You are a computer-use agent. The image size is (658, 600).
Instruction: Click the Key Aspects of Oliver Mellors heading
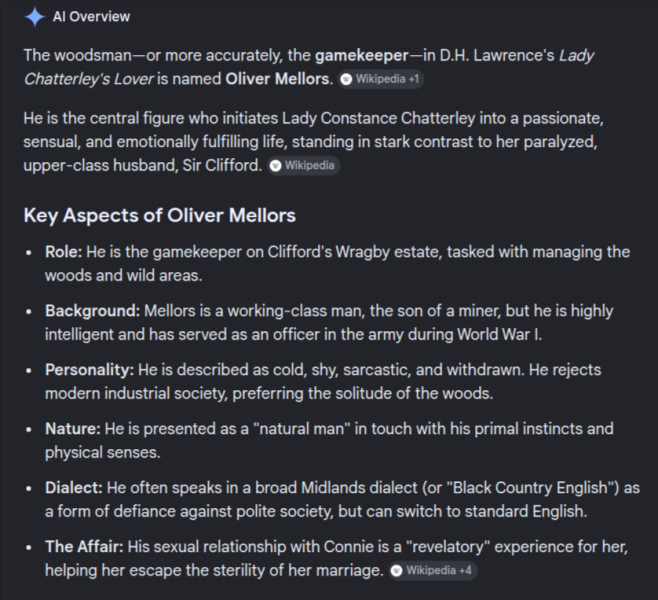159,215
